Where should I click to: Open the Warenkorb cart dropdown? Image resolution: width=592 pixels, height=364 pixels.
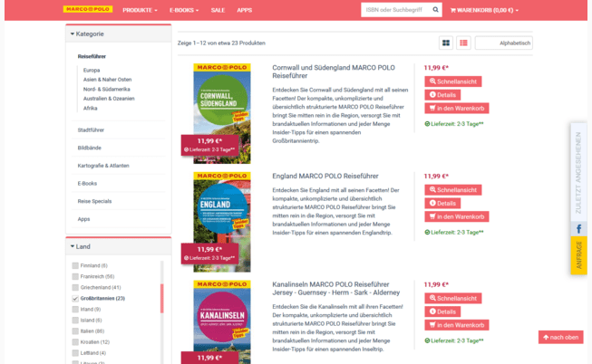484,10
